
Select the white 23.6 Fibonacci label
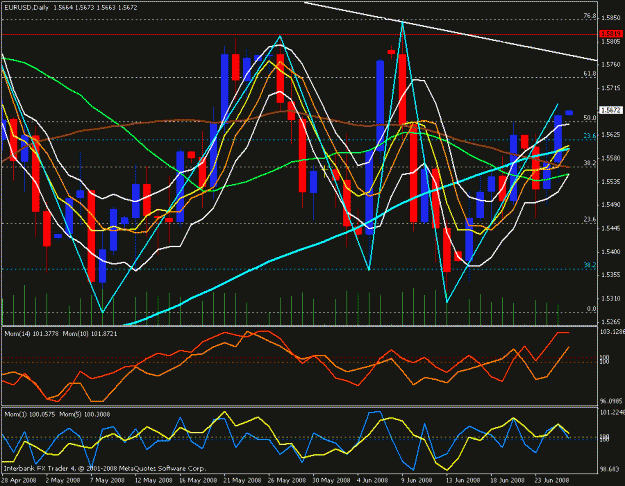590,219
